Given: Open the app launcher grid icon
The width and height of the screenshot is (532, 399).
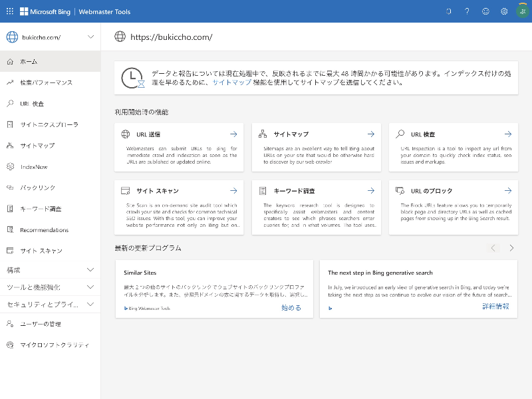Looking at the screenshot, I should [x=10, y=11].
